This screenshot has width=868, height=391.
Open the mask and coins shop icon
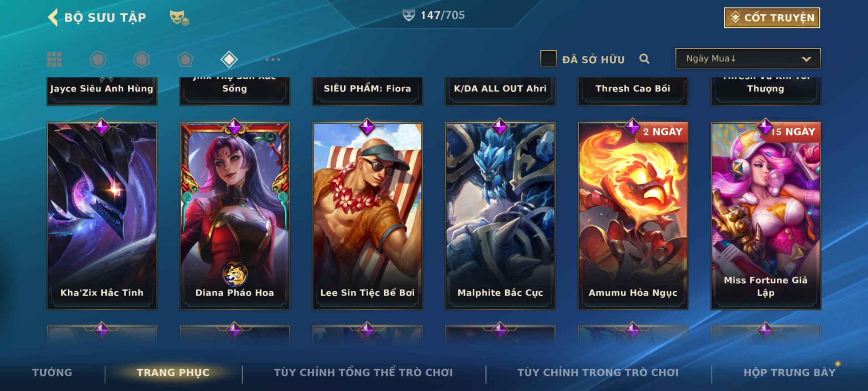pyautogui.click(x=179, y=18)
